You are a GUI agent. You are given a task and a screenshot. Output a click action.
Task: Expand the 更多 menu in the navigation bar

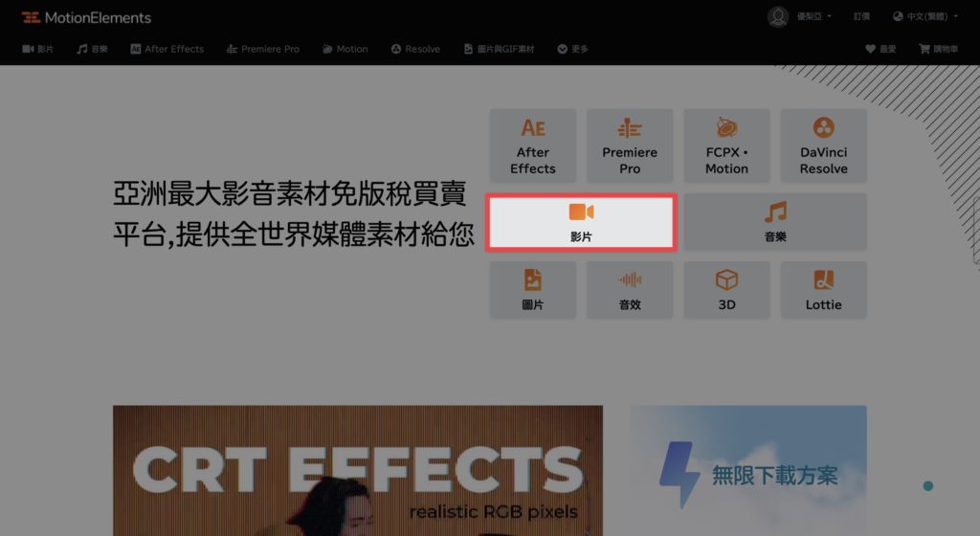click(572, 49)
